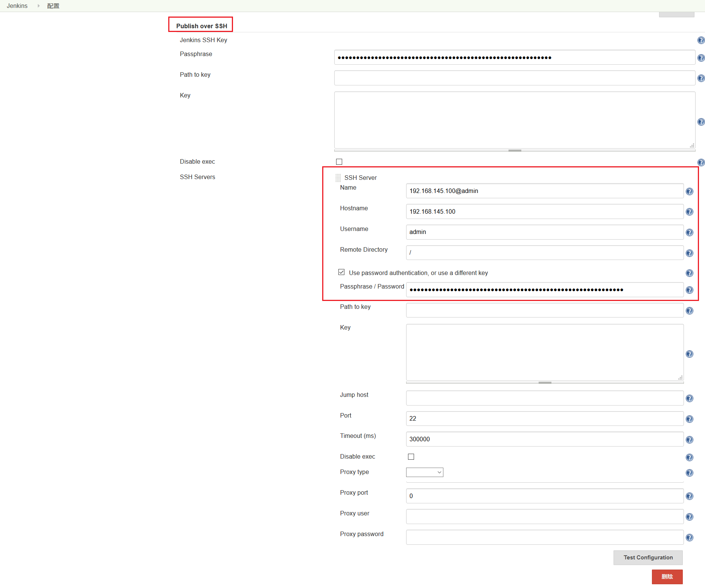705x588 pixels.
Task: Enable Disable exec for the SSH server
Action: pos(411,457)
